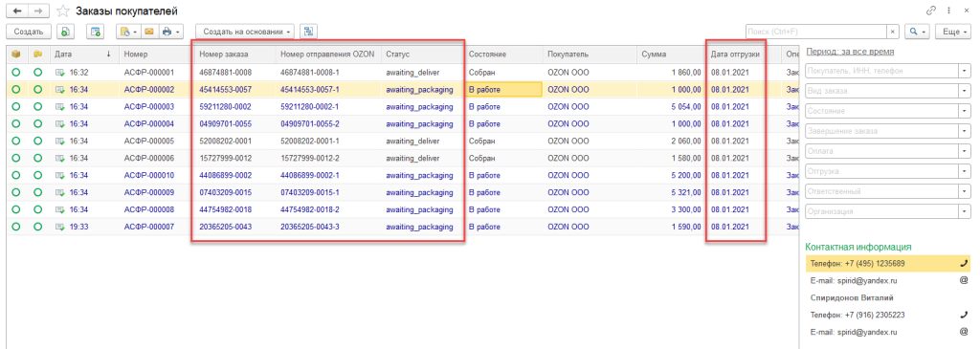
Task: Open the Еще menu
Action: pos(954,32)
